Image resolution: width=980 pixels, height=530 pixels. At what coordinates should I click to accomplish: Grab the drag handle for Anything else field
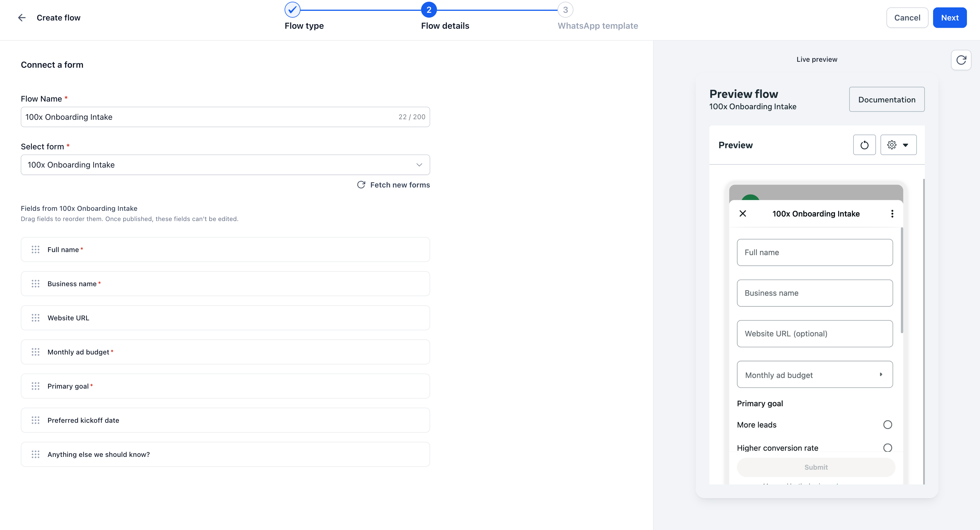pyautogui.click(x=35, y=454)
